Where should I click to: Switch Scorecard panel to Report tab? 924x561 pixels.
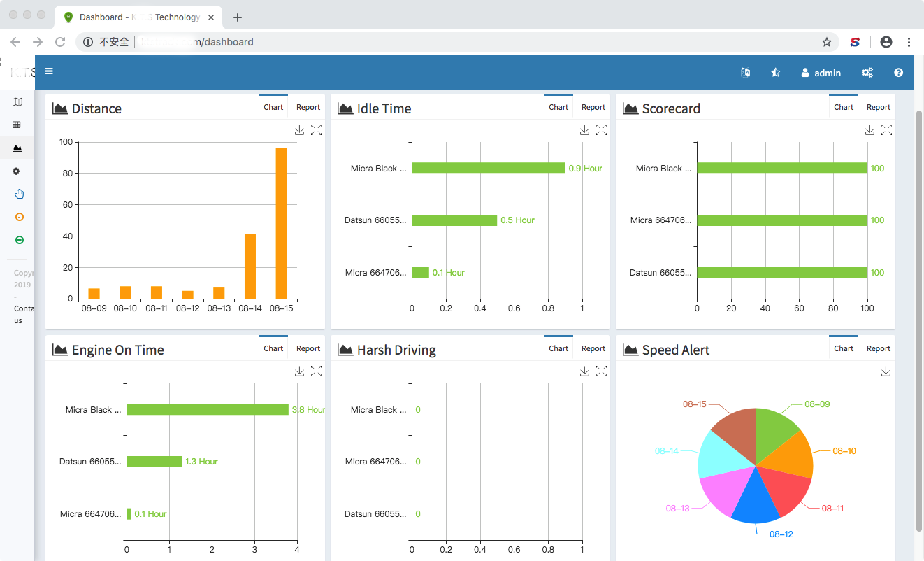coord(879,107)
